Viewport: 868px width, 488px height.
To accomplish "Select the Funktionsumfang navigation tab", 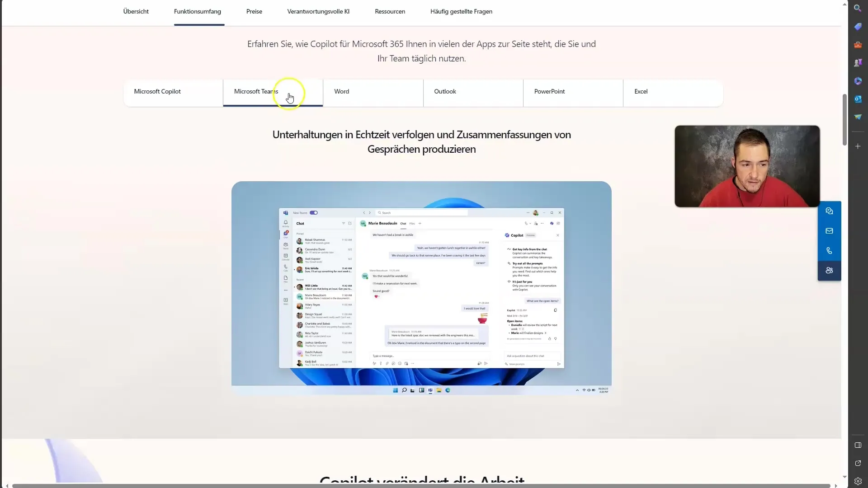I will coord(198,11).
